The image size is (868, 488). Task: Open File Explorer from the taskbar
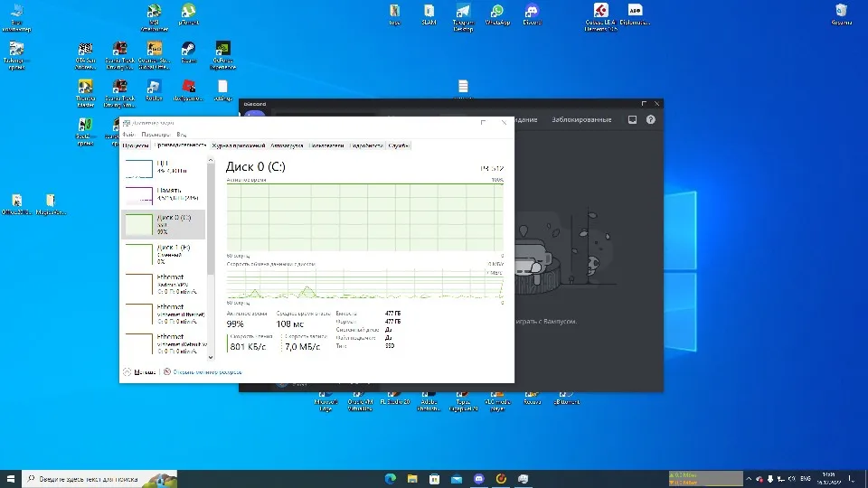pos(413,478)
